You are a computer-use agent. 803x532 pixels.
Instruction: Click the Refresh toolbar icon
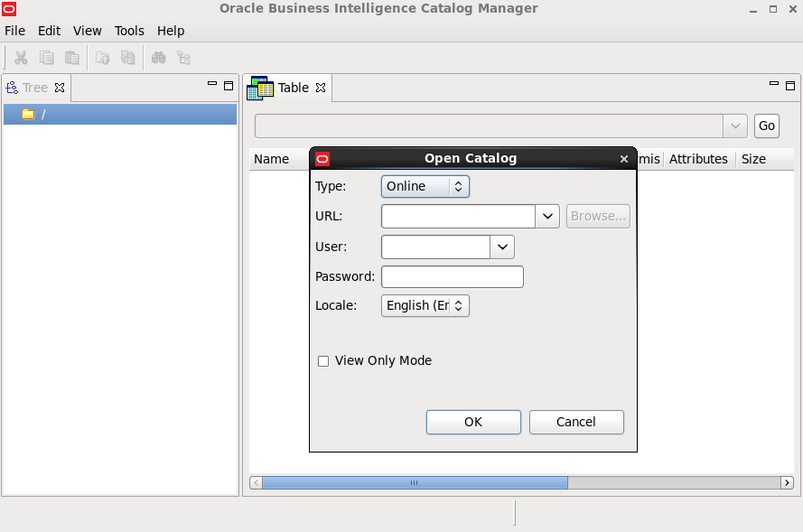(x=128, y=58)
